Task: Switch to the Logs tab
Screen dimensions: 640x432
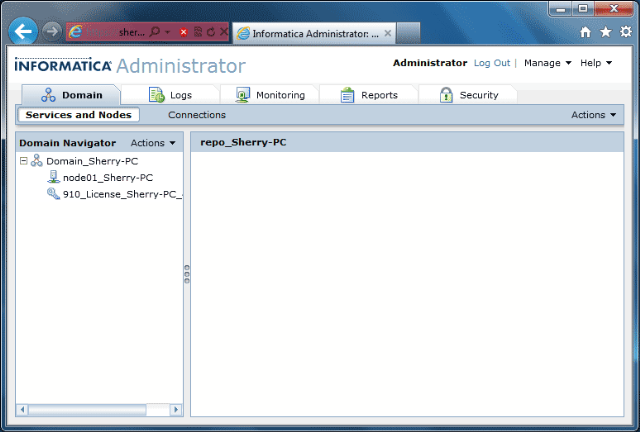Action: coord(170,95)
